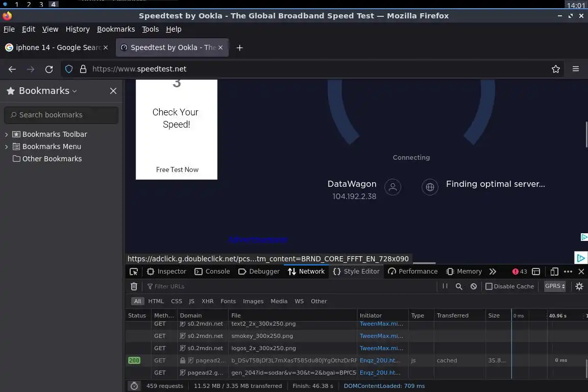Switch to workspace 2 in top bar
The height and width of the screenshot is (392, 588).
tap(29, 5)
